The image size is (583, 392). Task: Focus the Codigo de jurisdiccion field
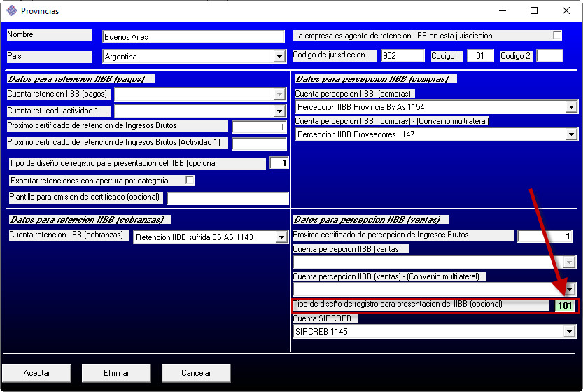402,56
